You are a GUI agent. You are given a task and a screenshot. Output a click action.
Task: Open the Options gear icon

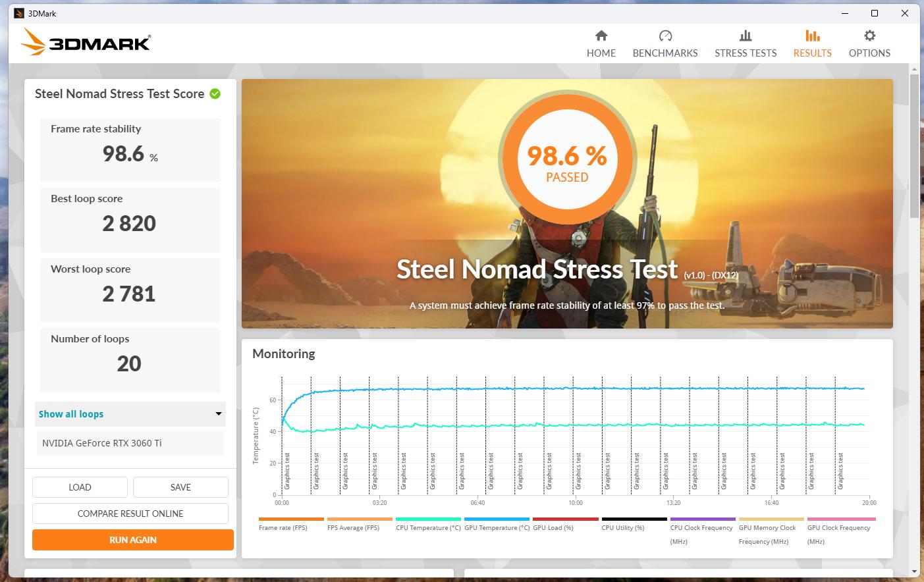pyautogui.click(x=869, y=36)
